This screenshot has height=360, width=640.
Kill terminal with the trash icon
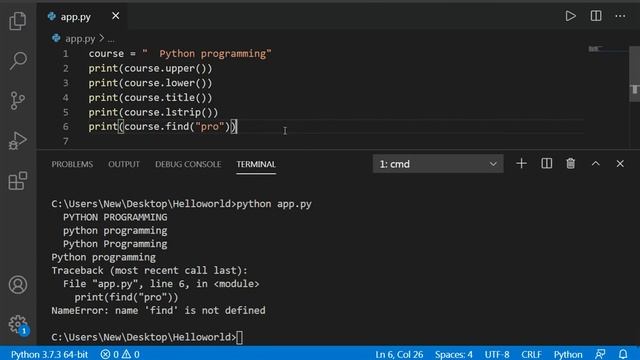(571, 164)
